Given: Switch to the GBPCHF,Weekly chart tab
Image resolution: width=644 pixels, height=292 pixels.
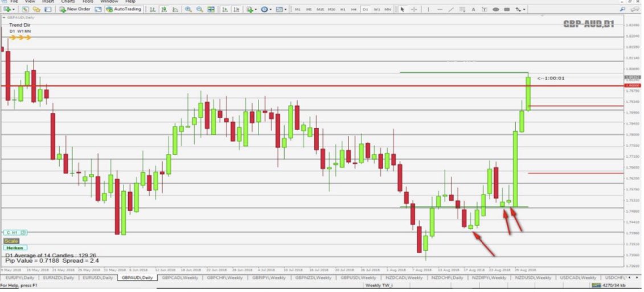Looking at the screenshot, I should (x=224, y=278).
